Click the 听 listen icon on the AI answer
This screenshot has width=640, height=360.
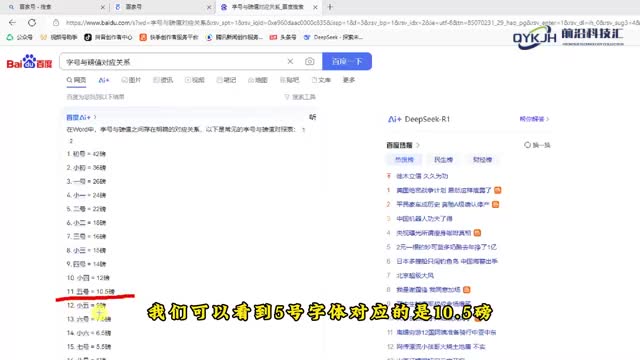click(313, 117)
